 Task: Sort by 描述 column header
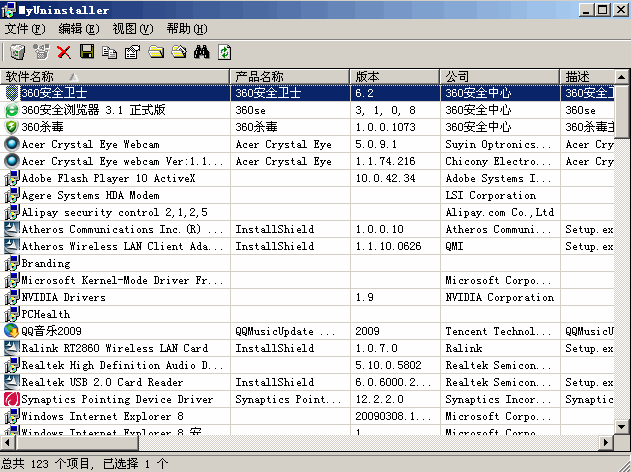point(587,76)
